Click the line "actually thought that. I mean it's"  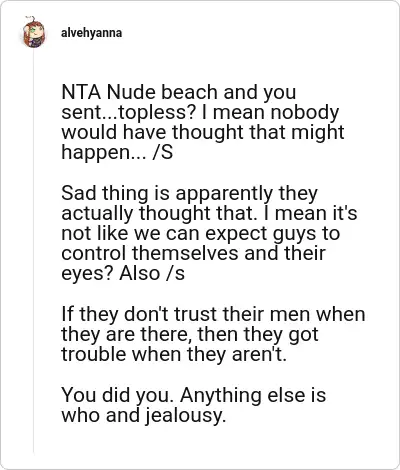click(209, 213)
